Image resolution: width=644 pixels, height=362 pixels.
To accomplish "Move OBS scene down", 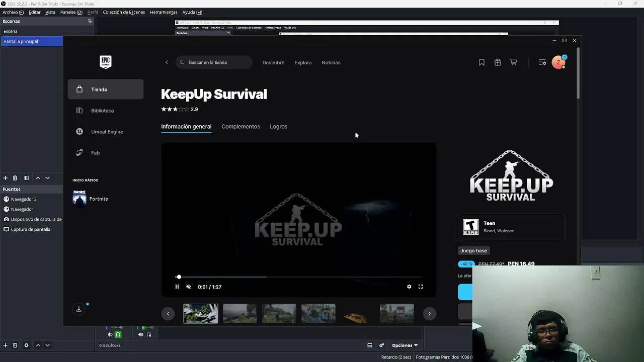I will click(48, 178).
